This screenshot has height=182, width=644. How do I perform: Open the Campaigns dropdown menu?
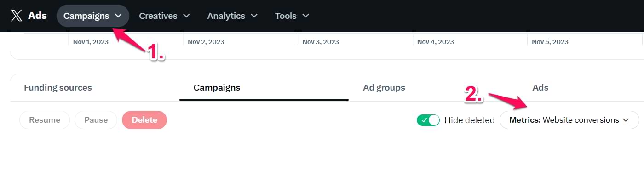point(93,16)
